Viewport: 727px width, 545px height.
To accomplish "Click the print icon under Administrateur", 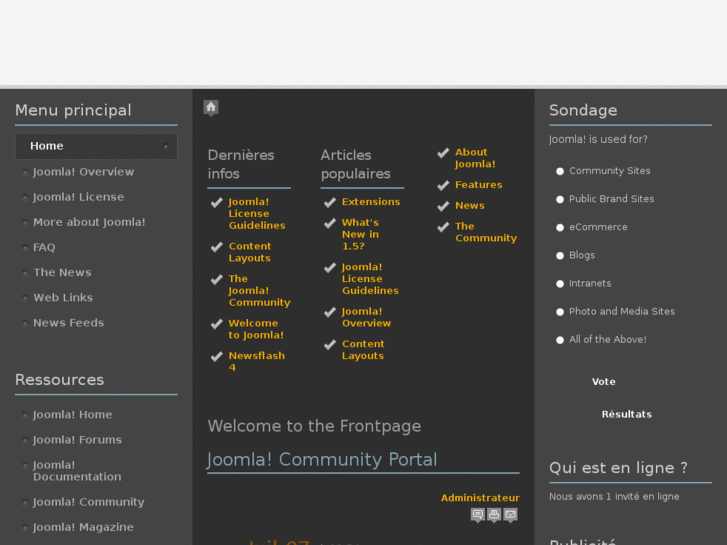I will [494, 515].
